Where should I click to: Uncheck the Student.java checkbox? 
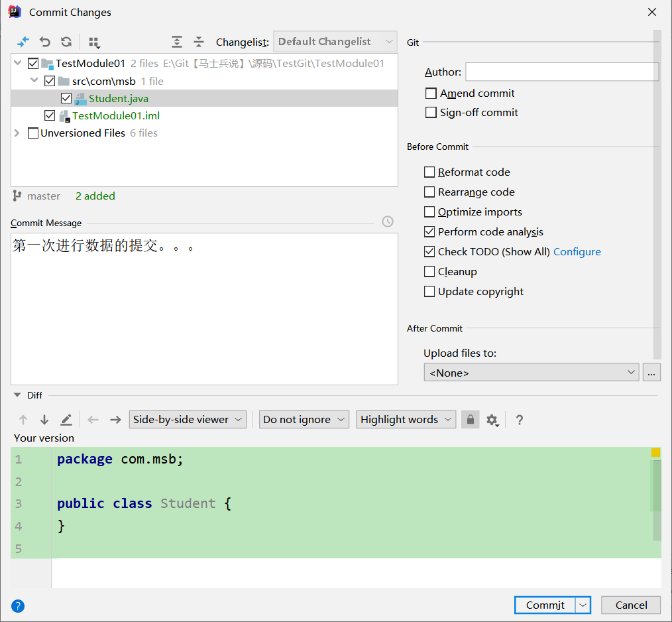click(x=66, y=98)
